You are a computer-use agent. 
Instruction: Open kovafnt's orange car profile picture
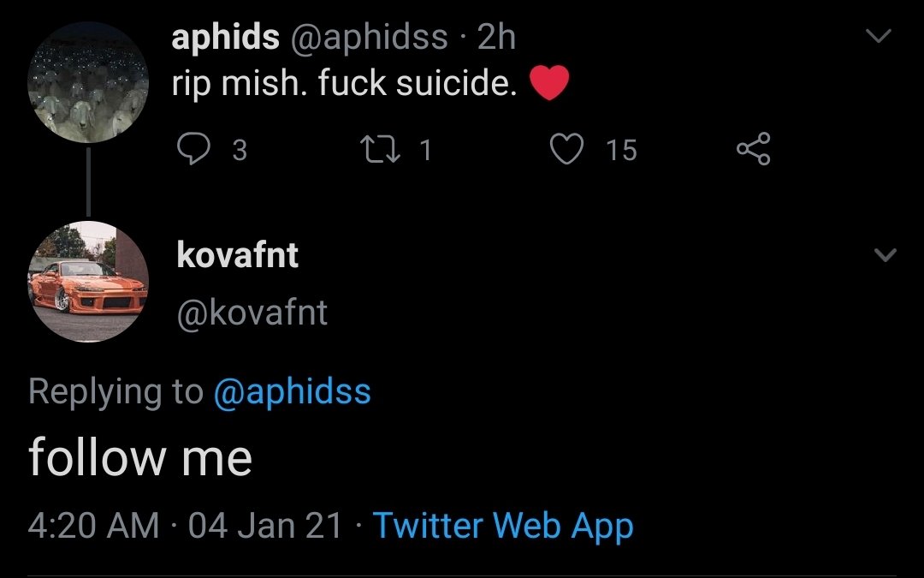(88, 282)
